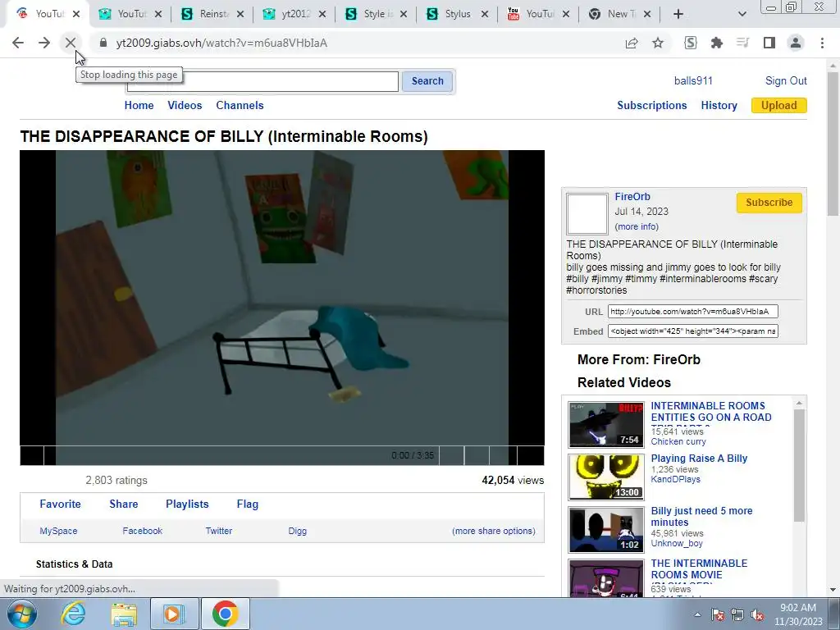This screenshot has width=840, height=630.
Task: Open the KandDPlays channel link
Action: click(675, 479)
